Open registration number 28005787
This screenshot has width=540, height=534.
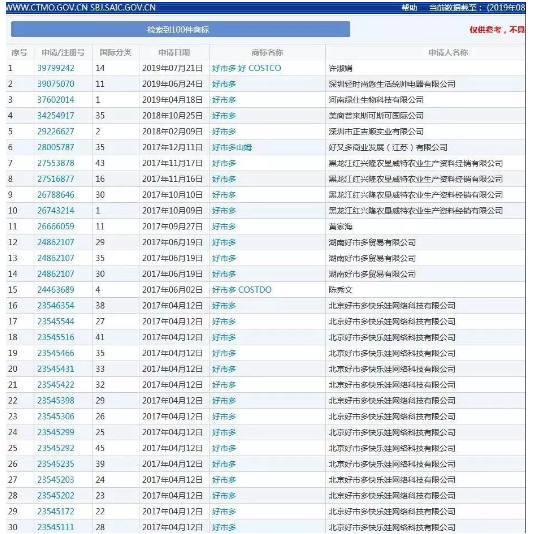pyautogui.click(x=56, y=147)
